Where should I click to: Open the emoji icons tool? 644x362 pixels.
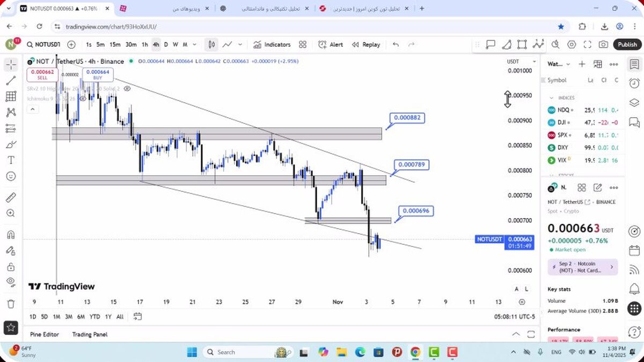click(11, 176)
